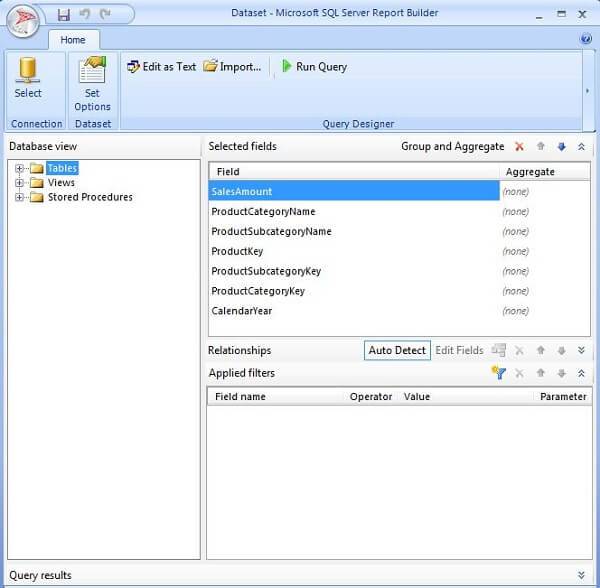Select the SalesAmount field row
The width and height of the screenshot is (600, 588).
pyautogui.click(x=354, y=191)
